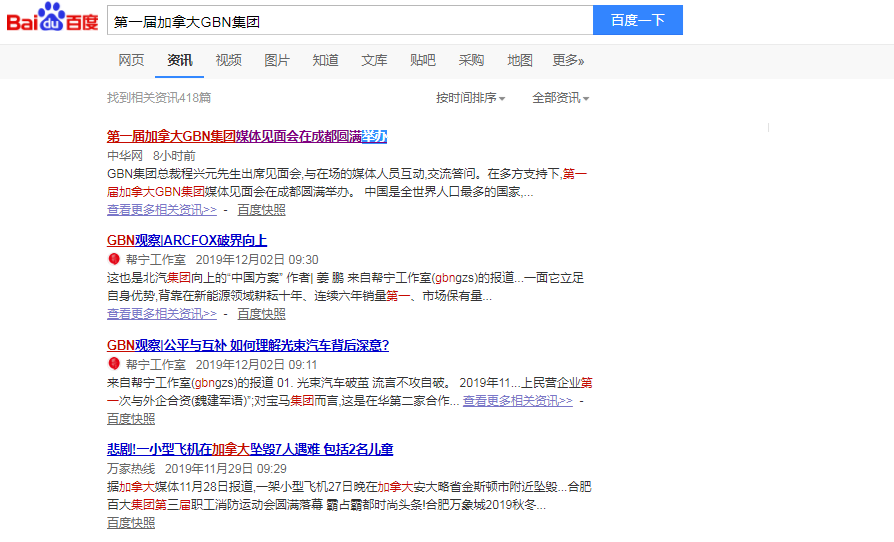Open GBN观察|ARCFOX破界向上 article
This screenshot has width=894, height=542.
point(187,240)
